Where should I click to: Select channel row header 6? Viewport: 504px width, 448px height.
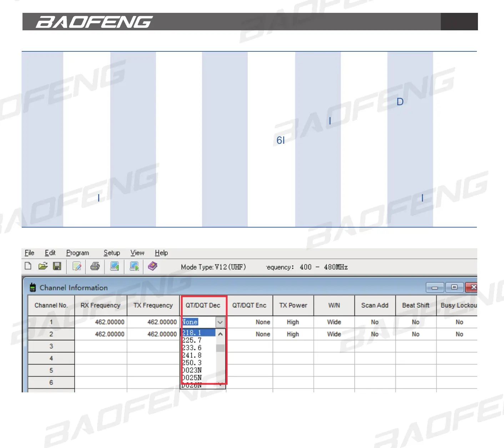coord(51,383)
